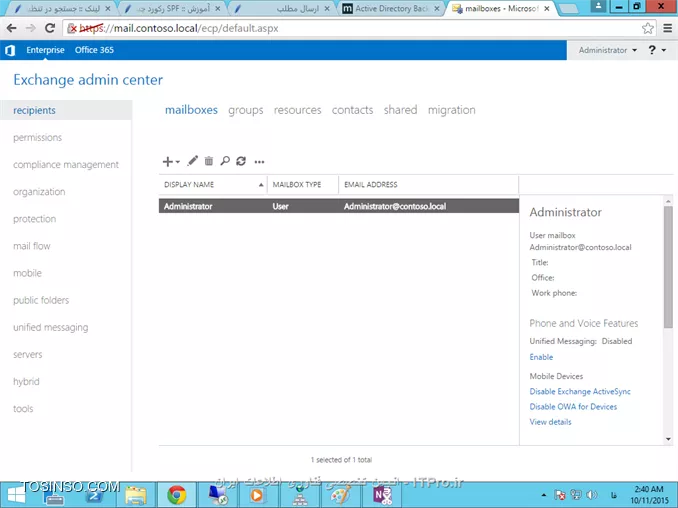This screenshot has width=678, height=508.
Task: Click the browser back arrow
Action: [x=11, y=29]
